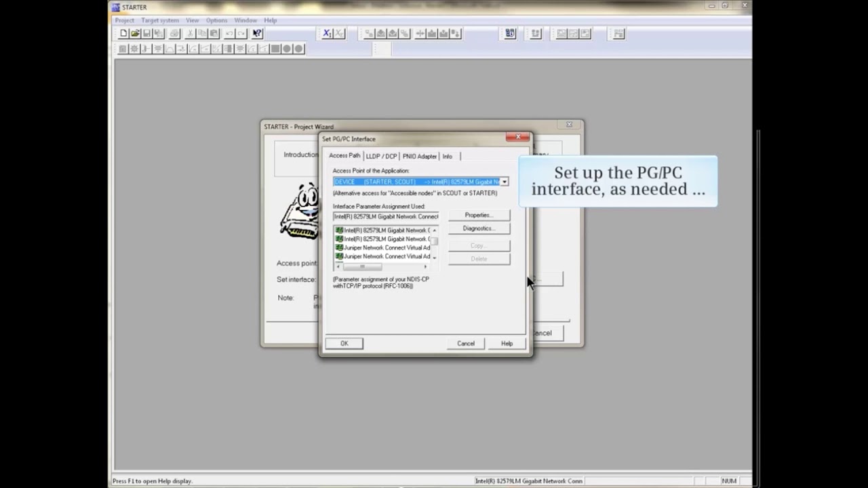Click the Print toolbar icon
This screenshot has height=488, width=868.
[x=174, y=33]
